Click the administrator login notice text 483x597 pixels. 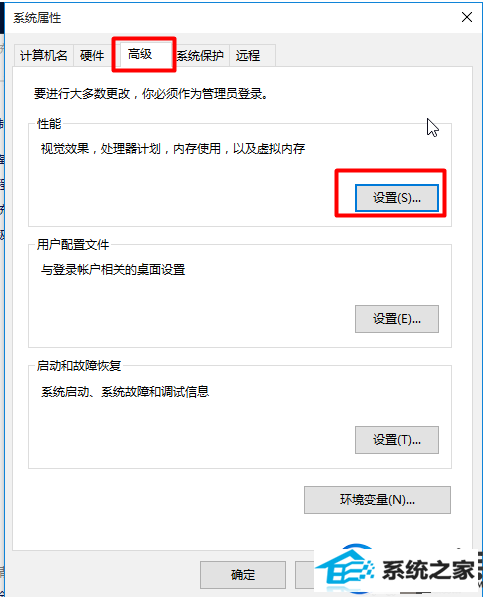[151, 93]
